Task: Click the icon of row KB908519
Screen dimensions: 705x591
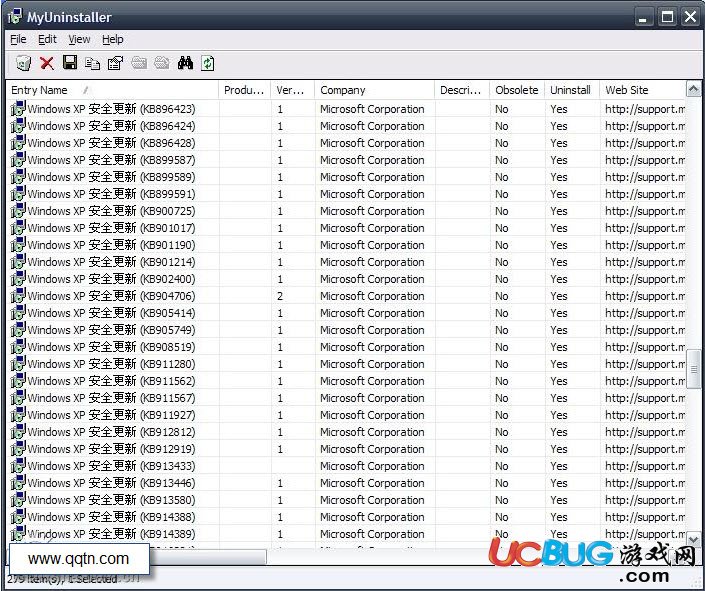Action: coord(18,347)
